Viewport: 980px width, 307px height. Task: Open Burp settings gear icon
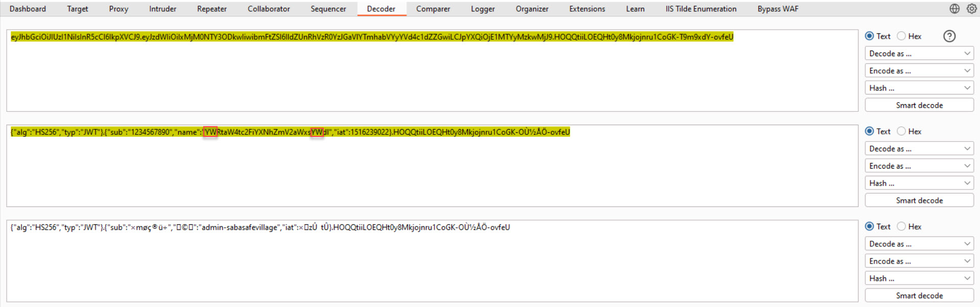pos(971,9)
